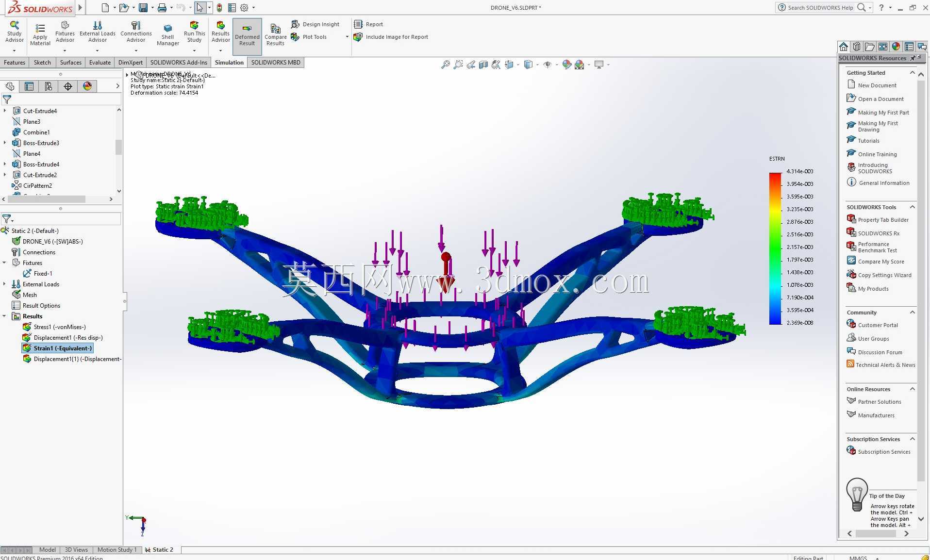930x560 pixels.
Task: Open the Options gear icon
Action: [244, 8]
